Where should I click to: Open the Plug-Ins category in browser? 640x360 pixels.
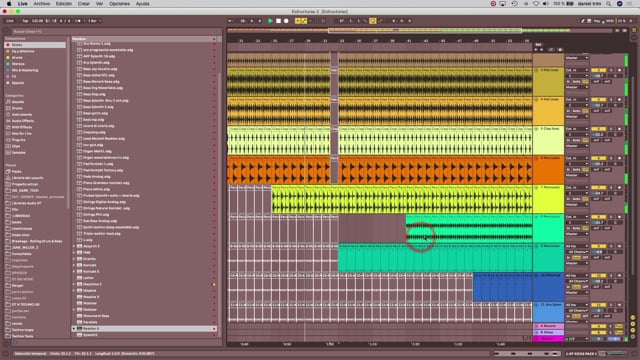point(18,140)
